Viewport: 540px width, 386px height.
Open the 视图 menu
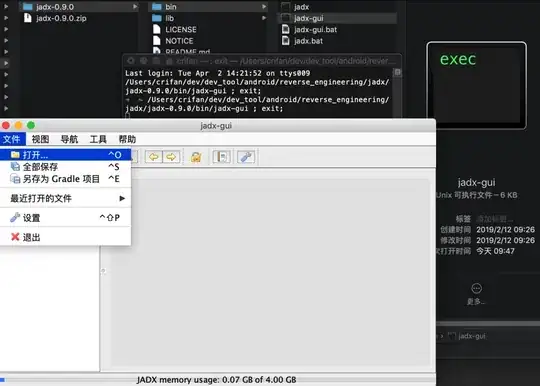click(40, 139)
